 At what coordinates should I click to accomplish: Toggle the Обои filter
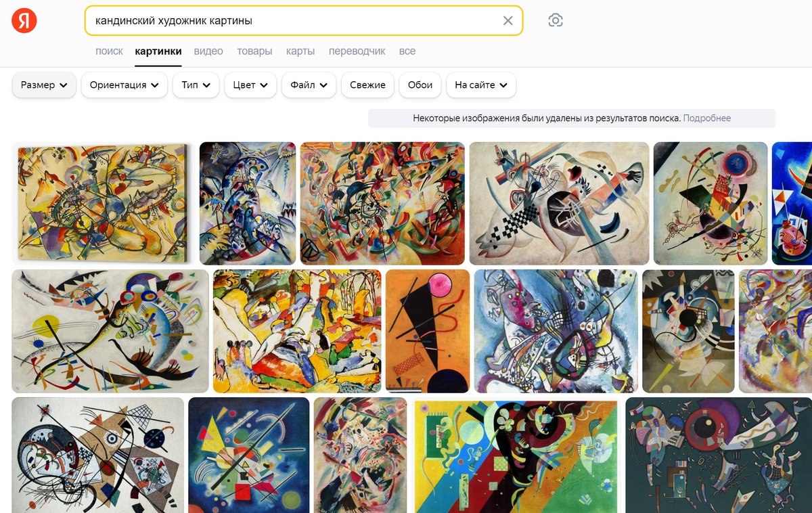[420, 85]
